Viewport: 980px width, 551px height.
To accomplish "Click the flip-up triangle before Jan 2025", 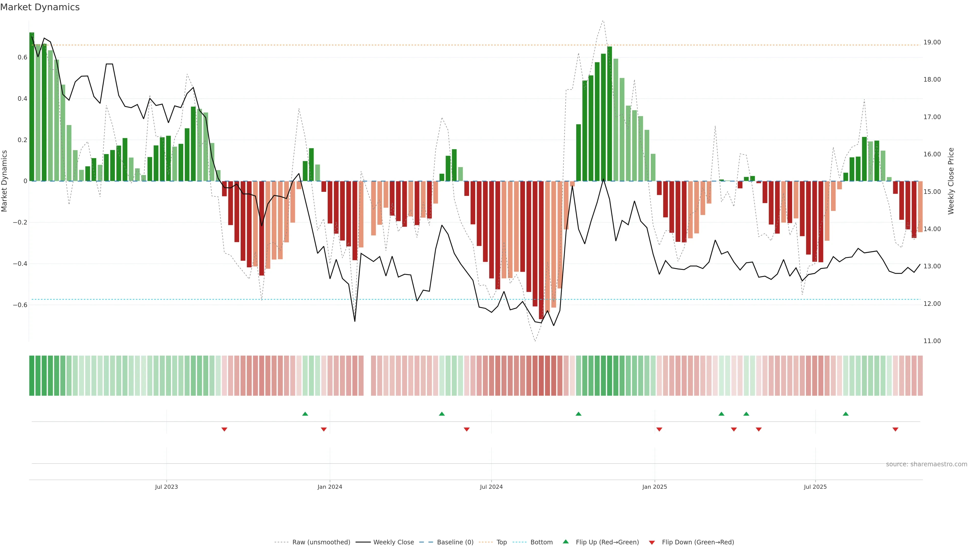I will point(578,414).
